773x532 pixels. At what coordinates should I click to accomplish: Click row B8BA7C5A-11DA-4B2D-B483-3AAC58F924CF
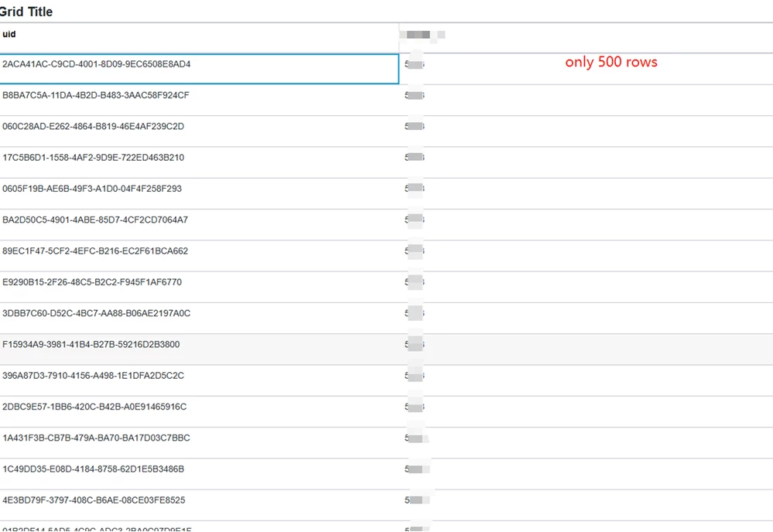[x=387, y=100]
